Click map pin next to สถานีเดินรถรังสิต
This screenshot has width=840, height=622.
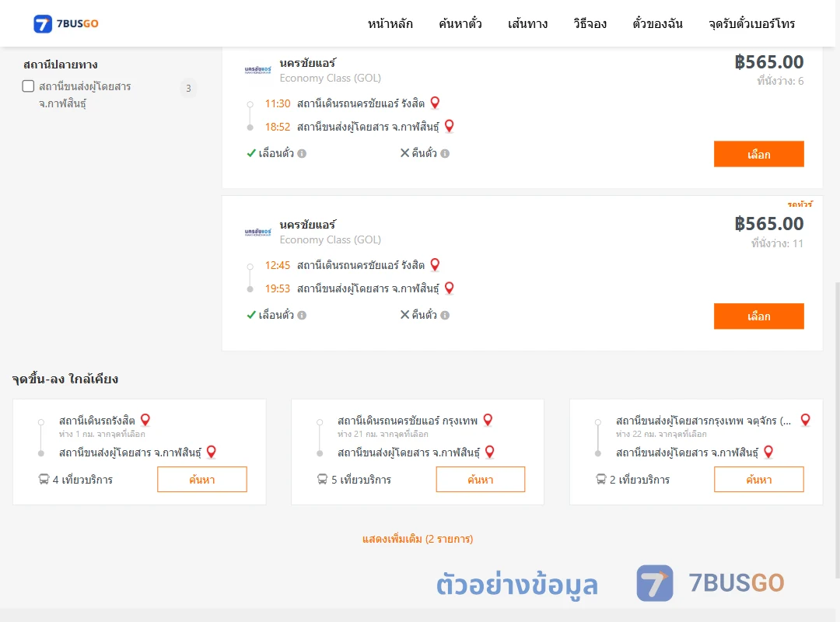145,420
